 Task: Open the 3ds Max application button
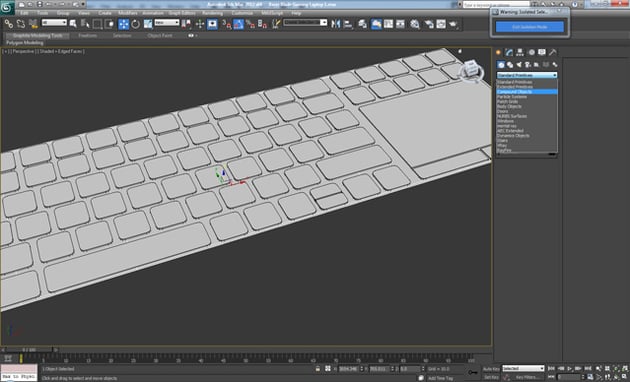click(7, 7)
